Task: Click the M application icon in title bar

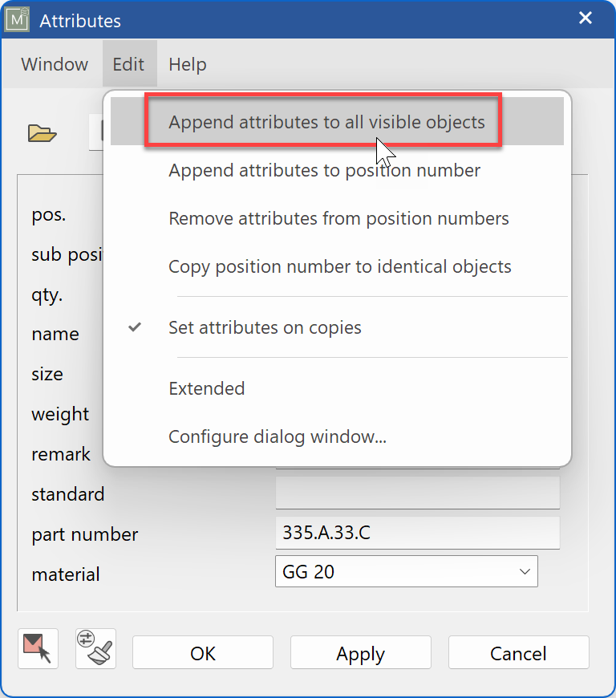Action: [17, 19]
